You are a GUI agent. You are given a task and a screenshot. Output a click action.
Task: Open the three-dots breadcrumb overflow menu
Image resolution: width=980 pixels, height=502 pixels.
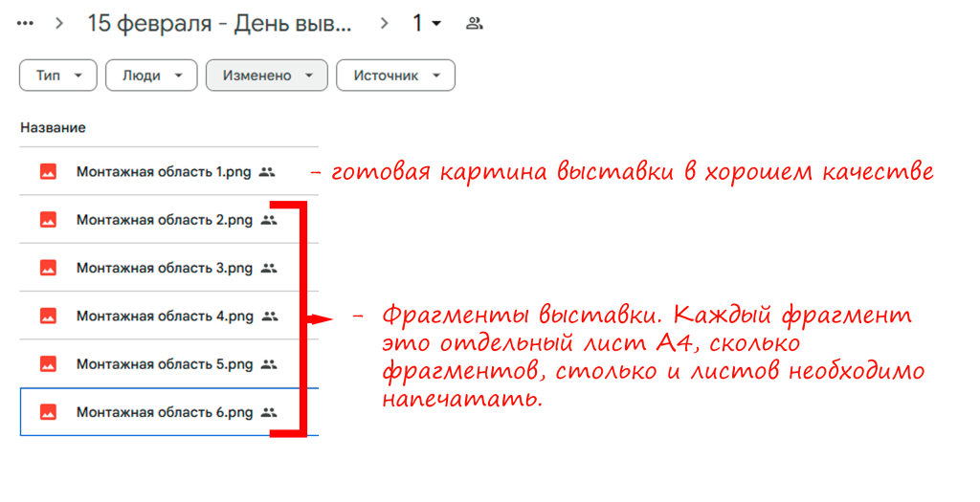coord(26,23)
